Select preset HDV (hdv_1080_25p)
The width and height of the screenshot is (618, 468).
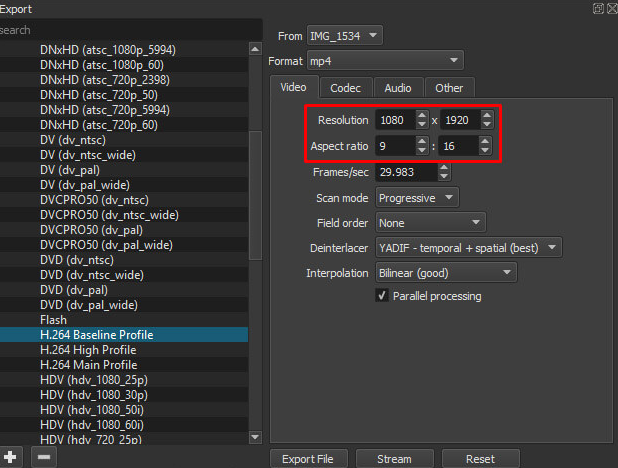coord(124,379)
